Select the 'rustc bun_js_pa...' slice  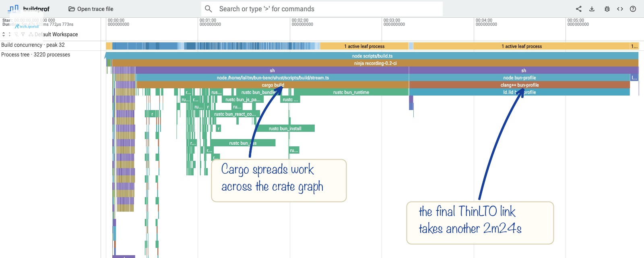tap(243, 99)
